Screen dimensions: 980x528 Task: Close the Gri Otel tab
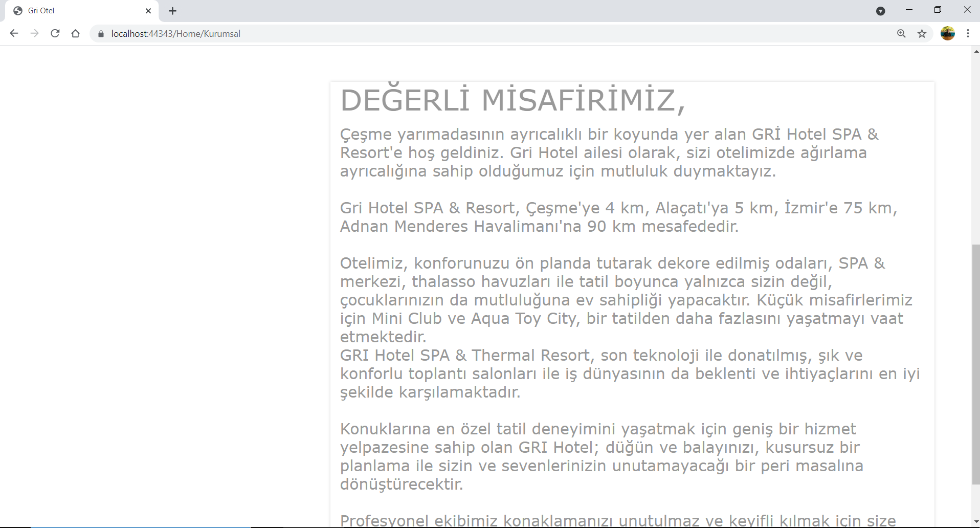click(x=148, y=11)
